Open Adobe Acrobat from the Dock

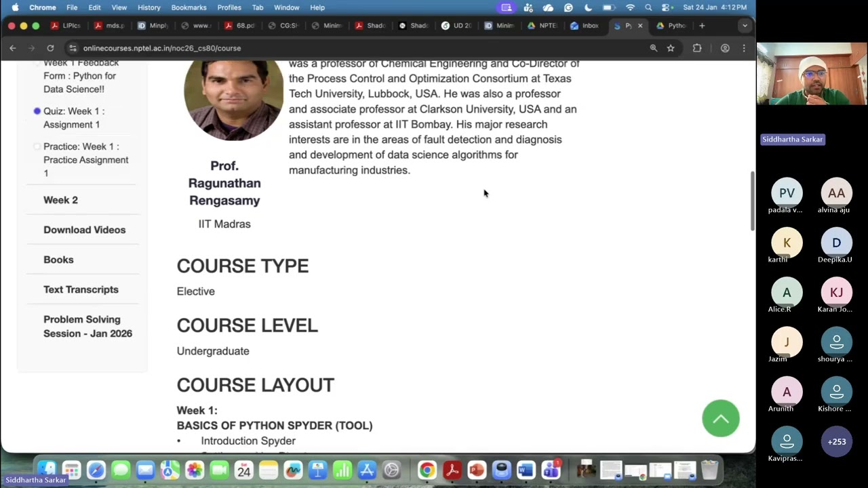[x=452, y=470]
